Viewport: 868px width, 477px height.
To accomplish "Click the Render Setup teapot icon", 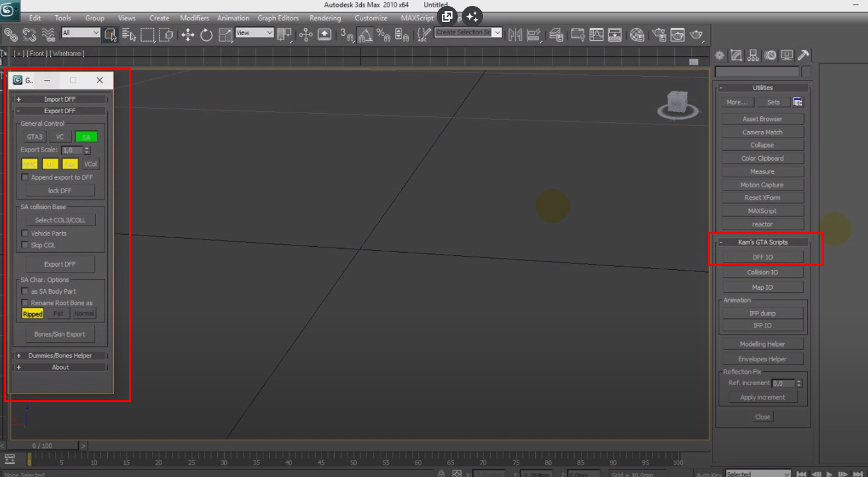I will tap(659, 35).
